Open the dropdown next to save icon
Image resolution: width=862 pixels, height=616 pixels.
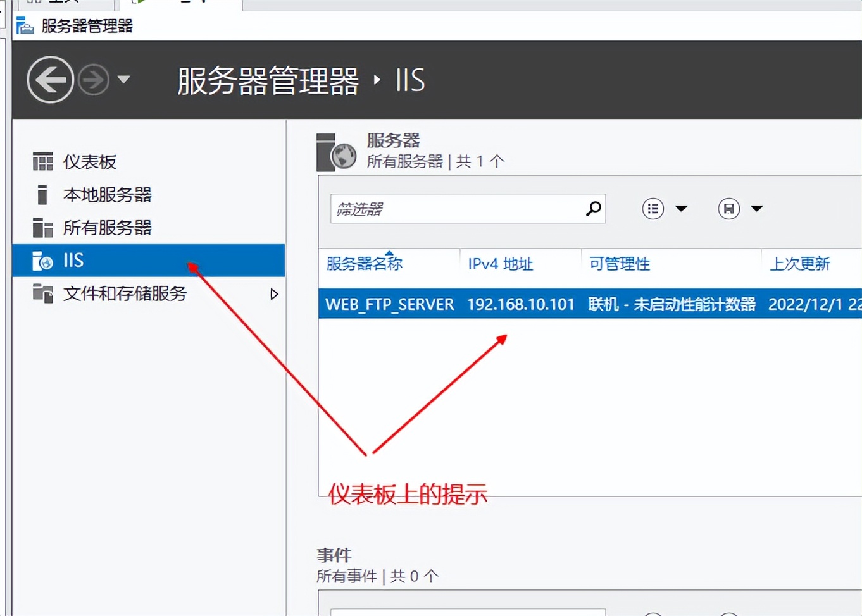click(757, 208)
